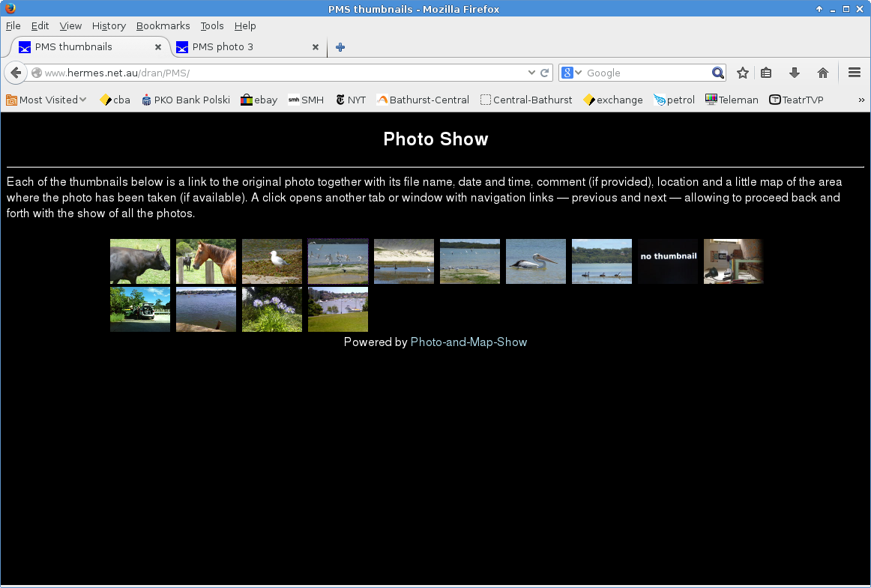
Task: Open the NYT bookmark
Action: (x=351, y=100)
